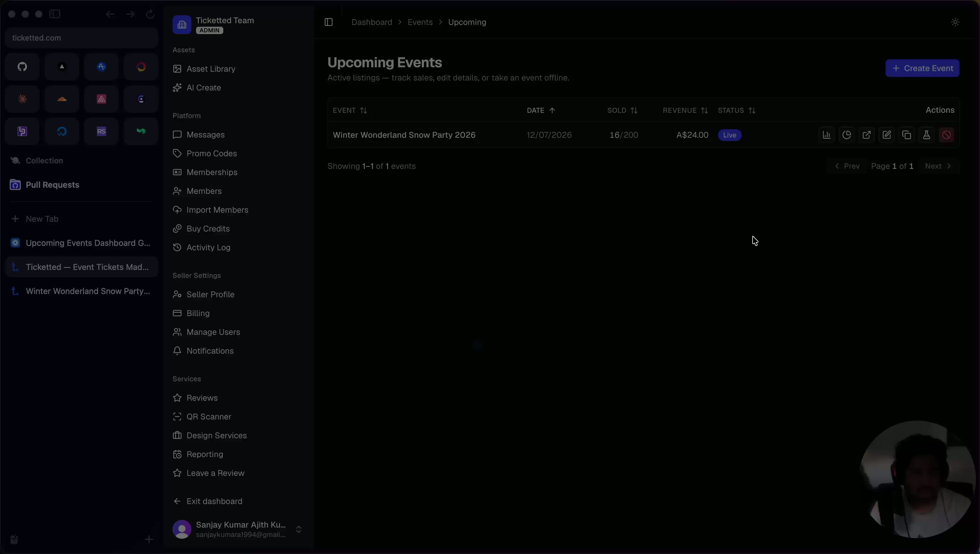Edit Winter Wonderland event with pencil icon
This screenshot has height=554, width=980.
pos(886,135)
